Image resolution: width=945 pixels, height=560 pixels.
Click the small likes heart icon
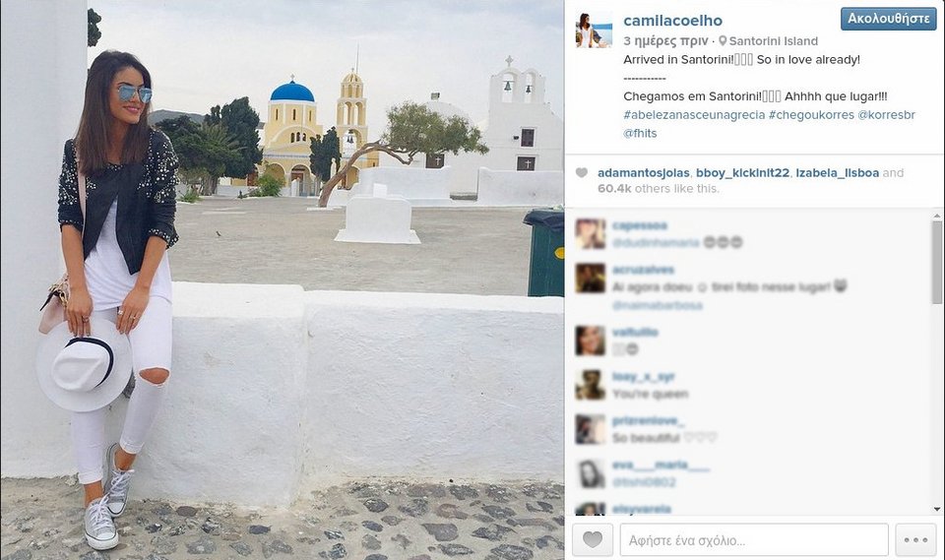click(581, 173)
